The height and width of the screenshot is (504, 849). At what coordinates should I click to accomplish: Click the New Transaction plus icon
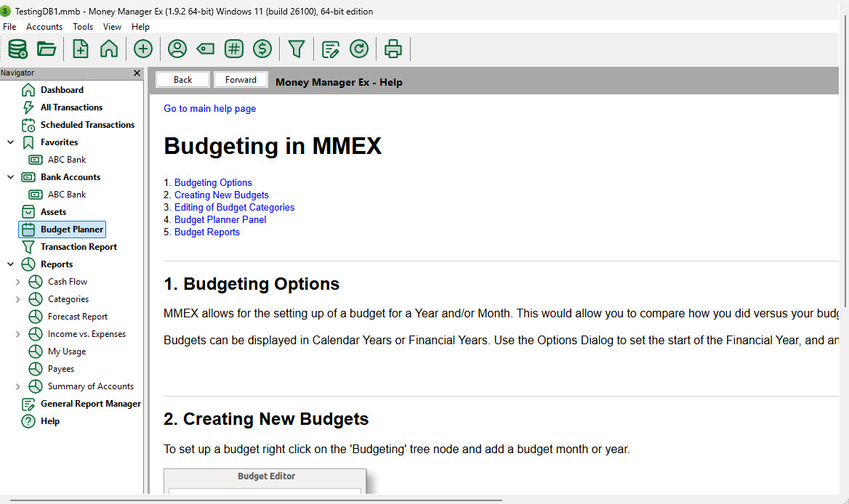coord(143,49)
